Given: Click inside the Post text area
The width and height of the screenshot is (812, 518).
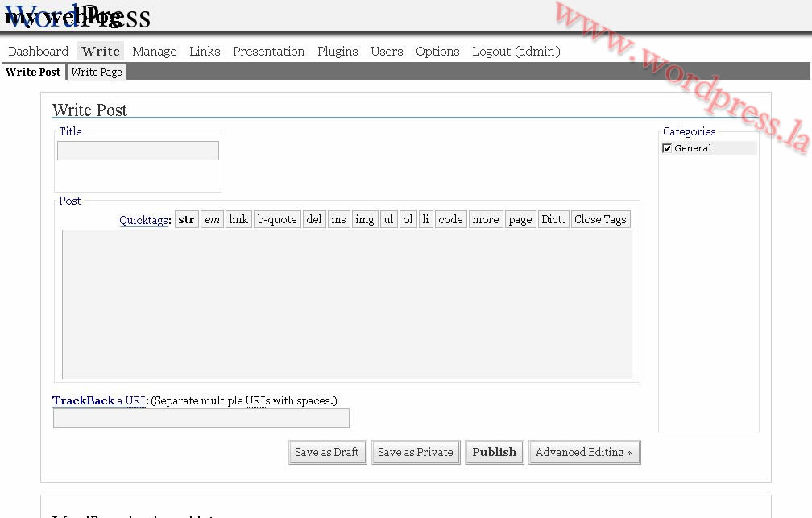Looking at the screenshot, I should point(347,305).
